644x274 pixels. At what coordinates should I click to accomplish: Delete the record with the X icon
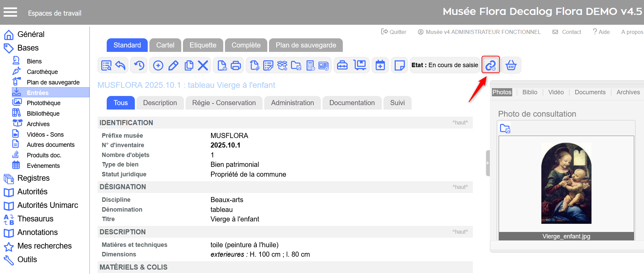(x=203, y=65)
